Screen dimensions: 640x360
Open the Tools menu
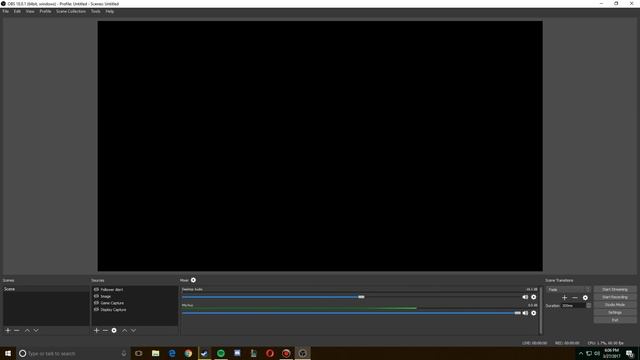pos(96,11)
